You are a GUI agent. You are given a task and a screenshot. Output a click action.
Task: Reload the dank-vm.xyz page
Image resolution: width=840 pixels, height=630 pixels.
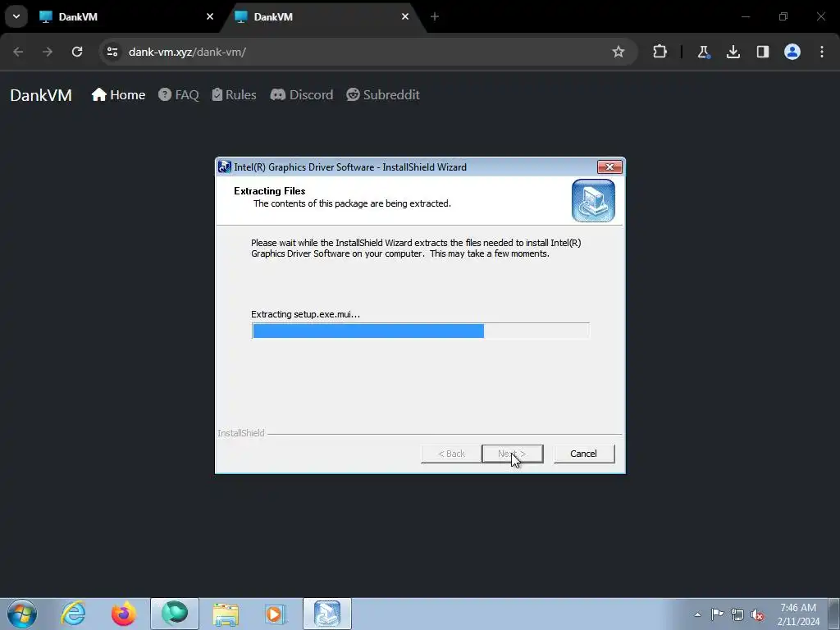point(77,52)
